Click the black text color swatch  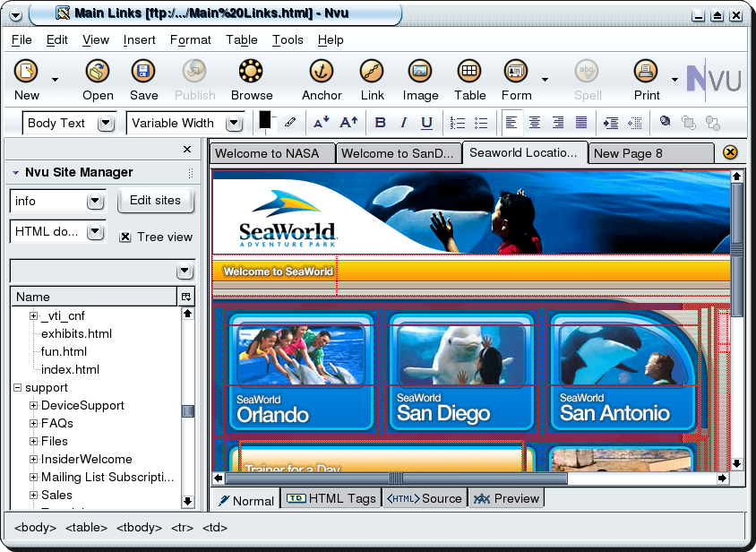click(265, 120)
